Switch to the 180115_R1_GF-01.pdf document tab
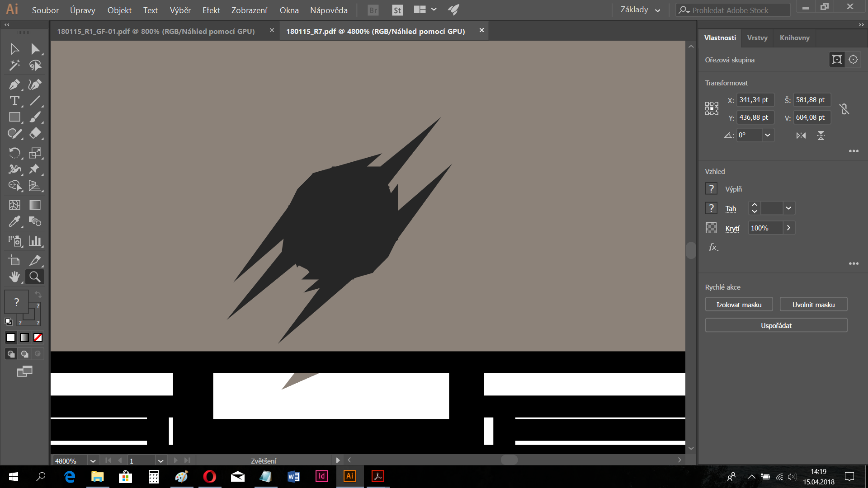The image size is (868, 488). click(x=156, y=31)
